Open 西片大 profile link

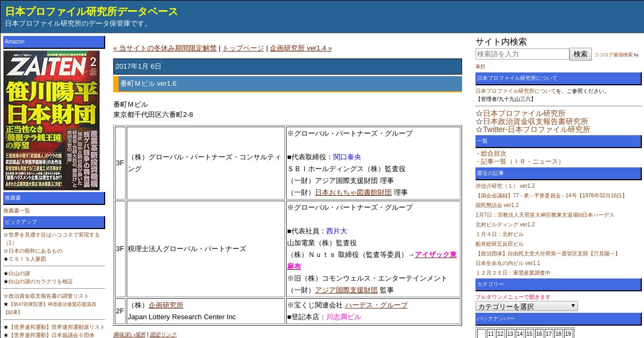[x=336, y=231]
